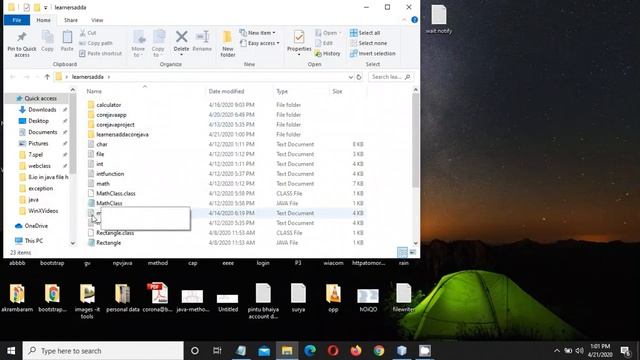
Task: Delete the selected file
Action: coord(181,43)
